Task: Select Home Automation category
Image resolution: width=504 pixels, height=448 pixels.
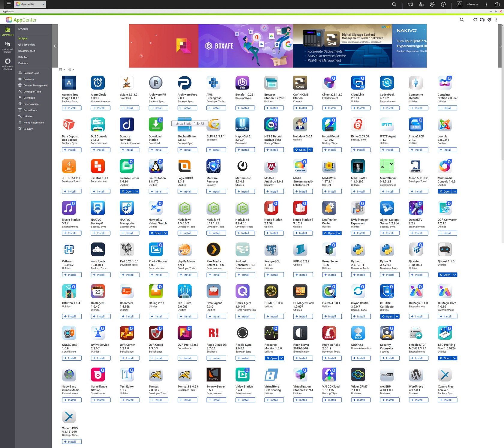Action: [x=33, y=123]
